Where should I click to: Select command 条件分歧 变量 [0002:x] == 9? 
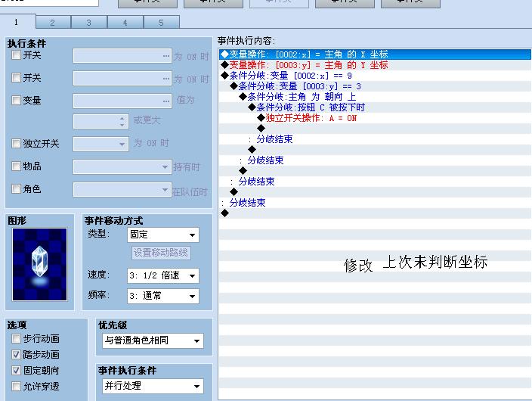tap(375, 76)
